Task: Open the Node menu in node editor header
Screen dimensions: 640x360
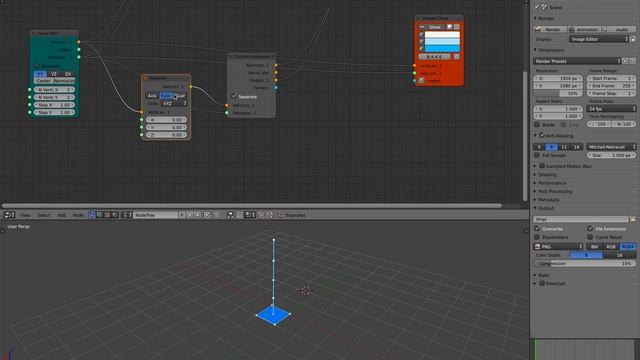Action: point(78,215)
